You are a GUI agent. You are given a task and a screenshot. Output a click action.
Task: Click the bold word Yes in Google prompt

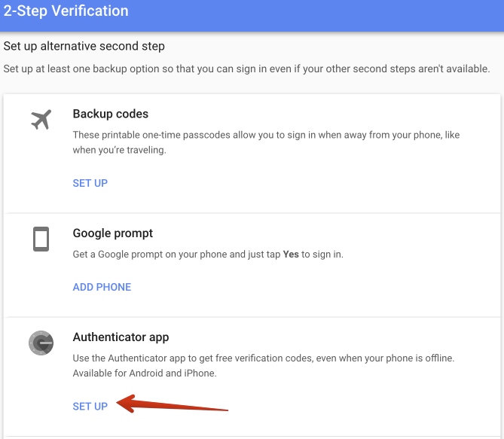pyautogui.click(x=291, y=255)
